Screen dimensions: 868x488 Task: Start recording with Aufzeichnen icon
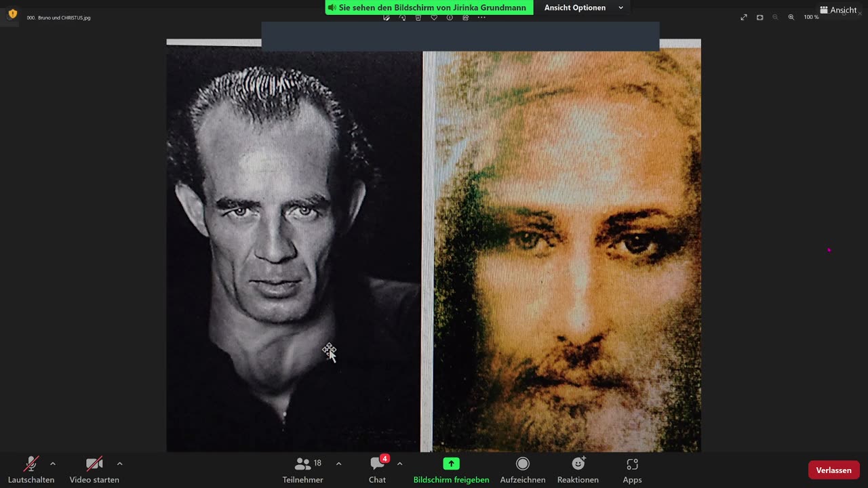[x=522, y=464]
